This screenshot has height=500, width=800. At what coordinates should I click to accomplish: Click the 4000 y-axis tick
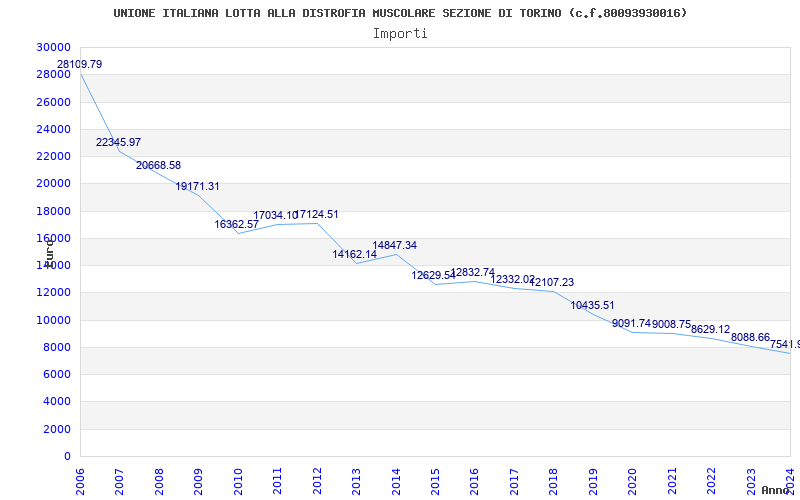56,402
